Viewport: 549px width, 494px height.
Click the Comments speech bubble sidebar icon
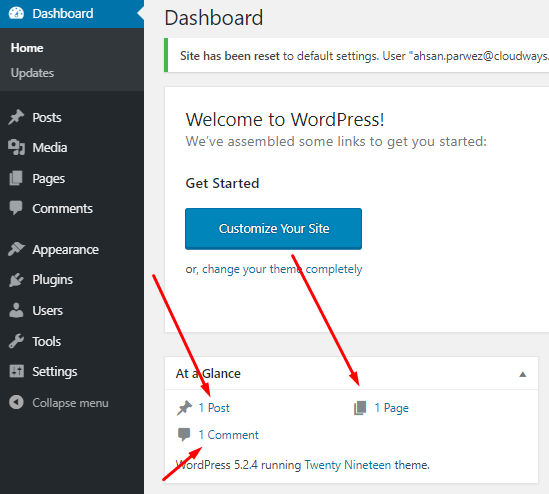[16, 208]
